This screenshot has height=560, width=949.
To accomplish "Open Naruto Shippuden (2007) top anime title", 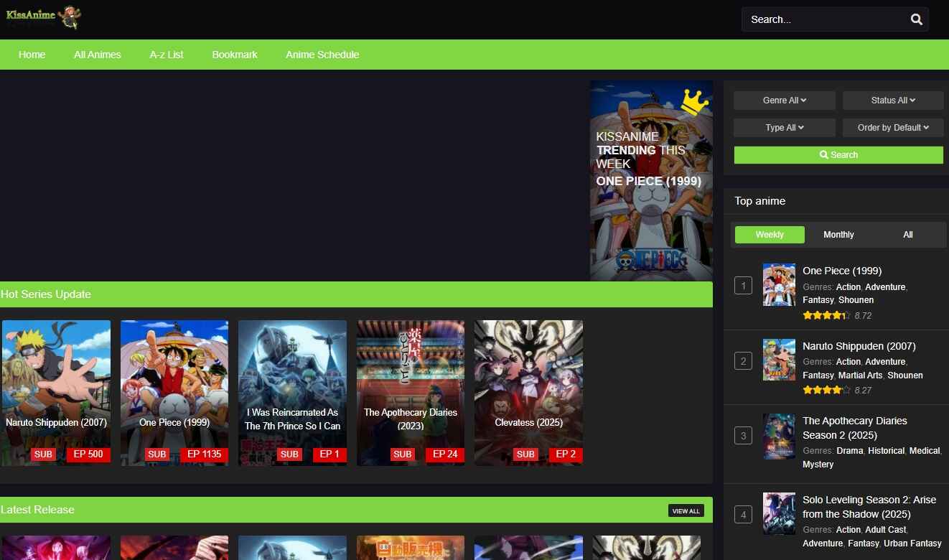I will (859, 346).
